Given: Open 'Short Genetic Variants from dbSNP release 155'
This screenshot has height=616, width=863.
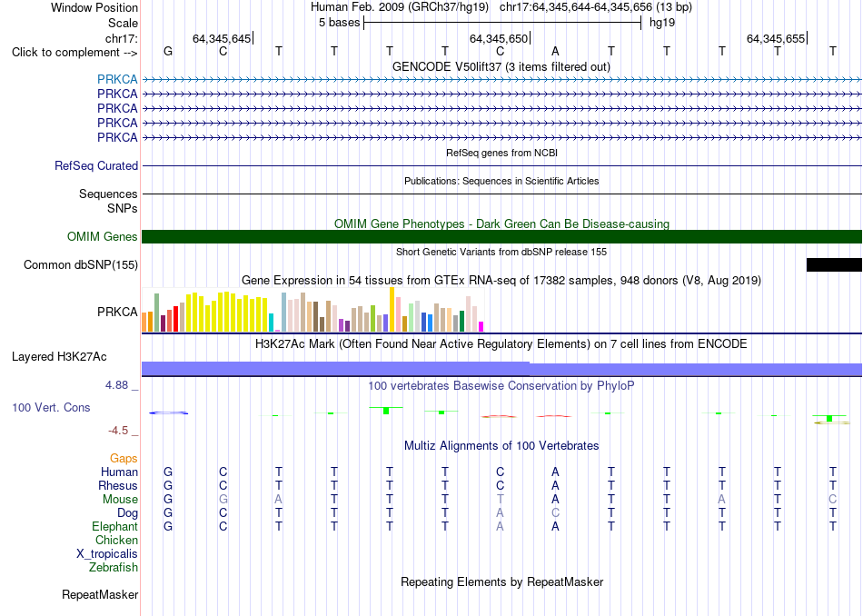Looking at the screenshot, I should point(501,253).
